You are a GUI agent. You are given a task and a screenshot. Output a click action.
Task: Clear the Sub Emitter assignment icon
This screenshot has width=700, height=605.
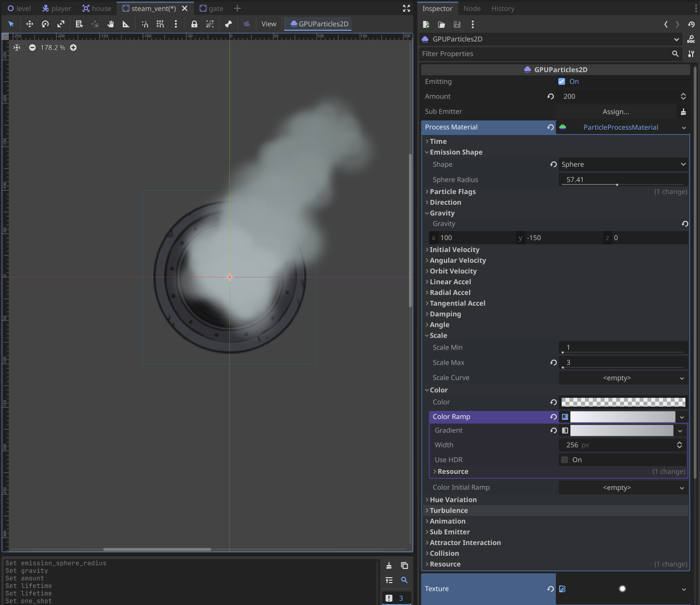[x=683, y=112]
